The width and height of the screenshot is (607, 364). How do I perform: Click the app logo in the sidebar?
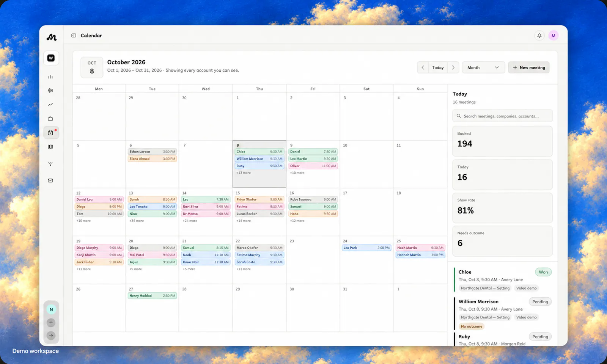51,37
